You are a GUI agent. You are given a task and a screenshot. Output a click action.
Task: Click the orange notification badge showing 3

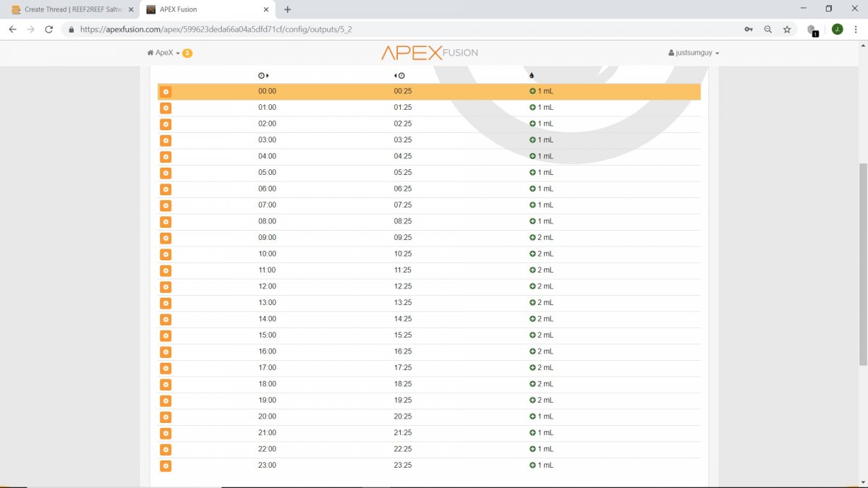tap(187, 53)
